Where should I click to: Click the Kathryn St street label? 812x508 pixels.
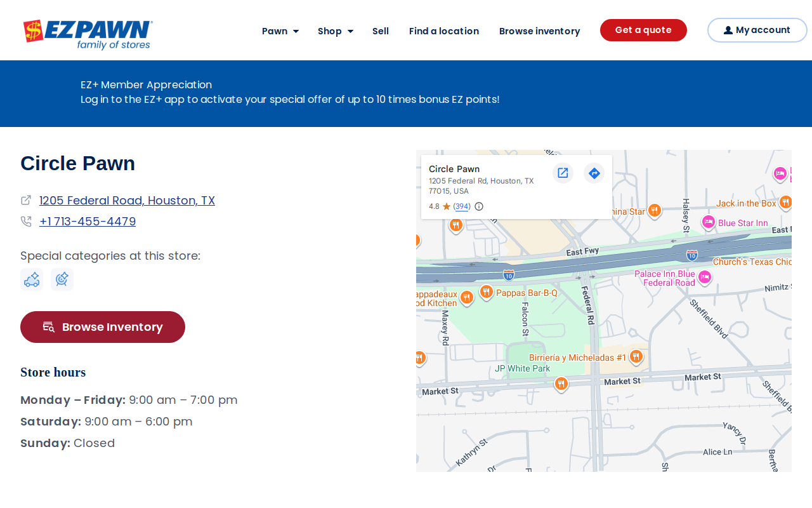(x=471, y=452)
